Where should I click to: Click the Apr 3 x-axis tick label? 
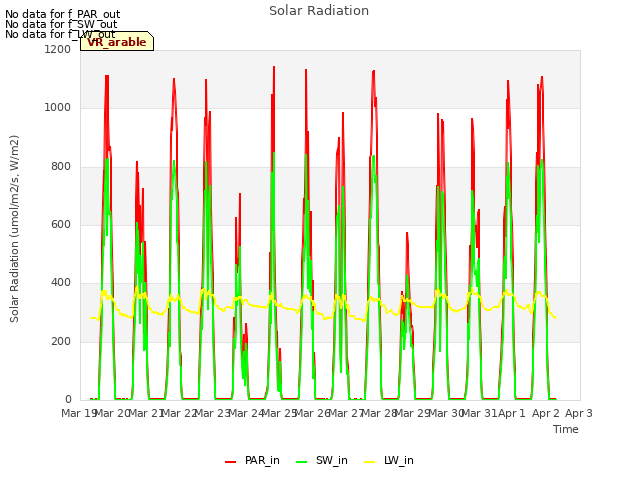pos(579,413)
